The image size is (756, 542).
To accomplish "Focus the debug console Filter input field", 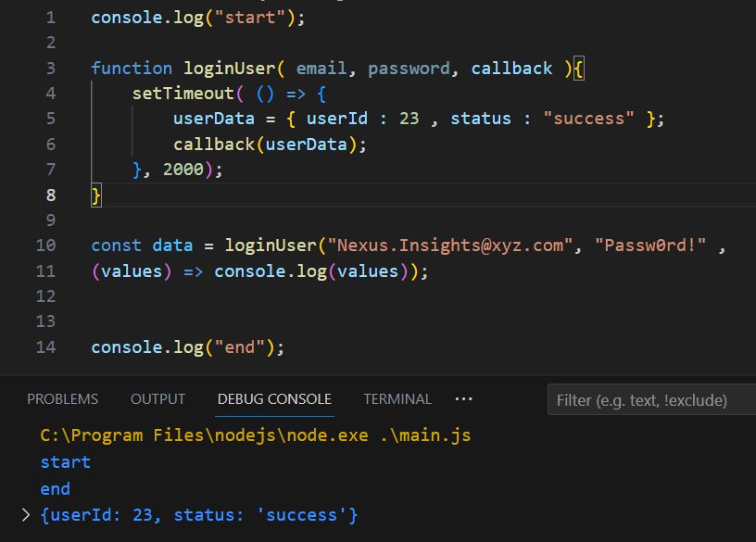I will tap(651, 399).
